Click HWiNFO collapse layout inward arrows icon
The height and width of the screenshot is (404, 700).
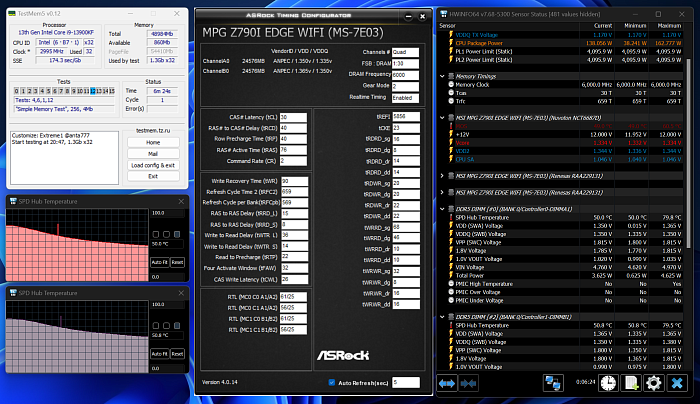coord(468,383)
